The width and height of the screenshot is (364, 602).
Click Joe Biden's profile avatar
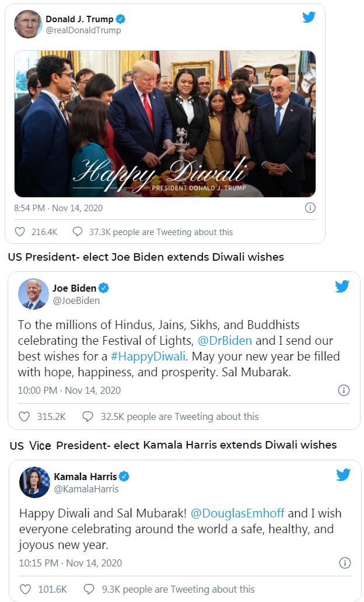33,294
